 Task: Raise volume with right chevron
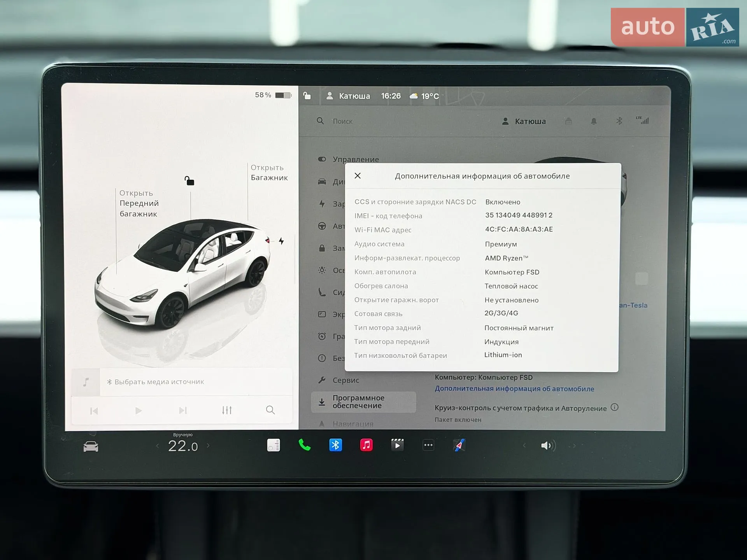[574, 446]
